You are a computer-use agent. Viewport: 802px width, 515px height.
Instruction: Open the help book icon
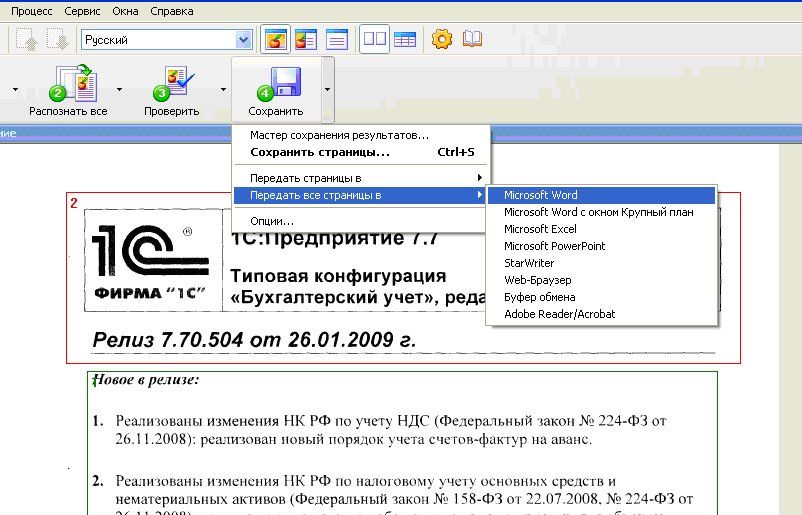pos(472,40)
